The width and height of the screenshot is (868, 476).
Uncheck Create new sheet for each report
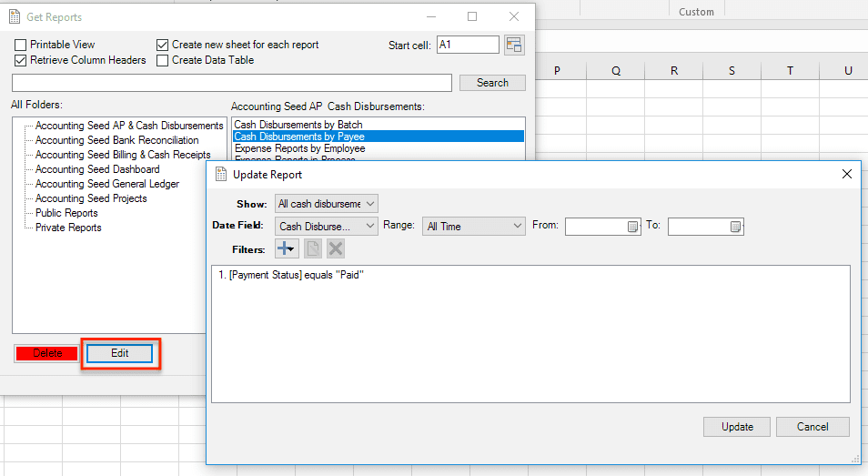point(162,45)
